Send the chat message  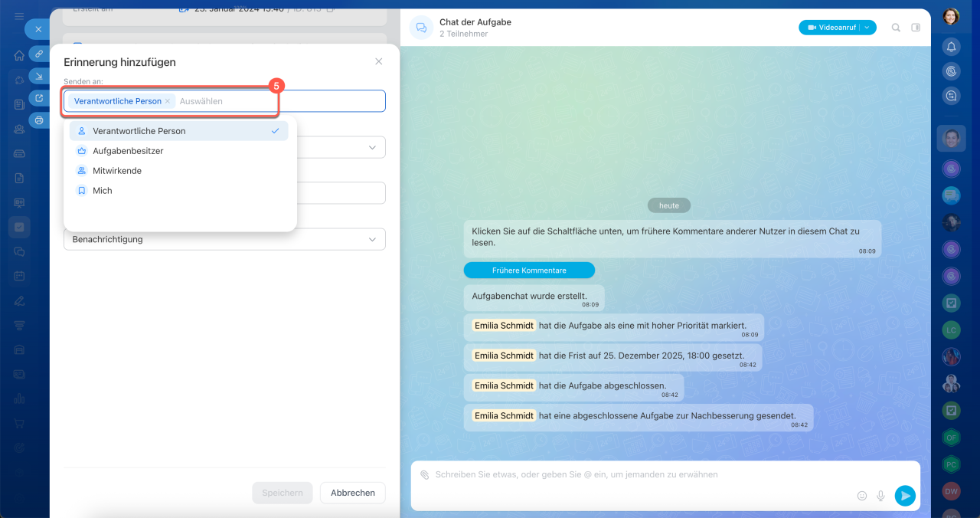click(905, 496)
